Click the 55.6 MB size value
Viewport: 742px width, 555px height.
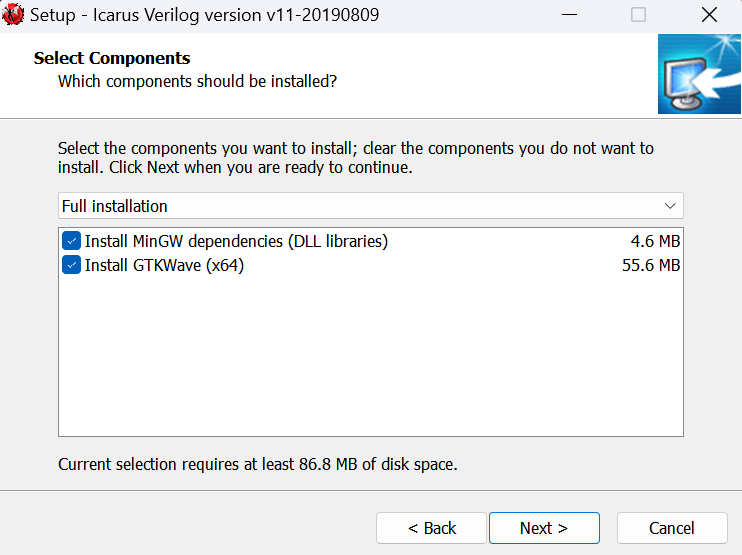point(651,265)
